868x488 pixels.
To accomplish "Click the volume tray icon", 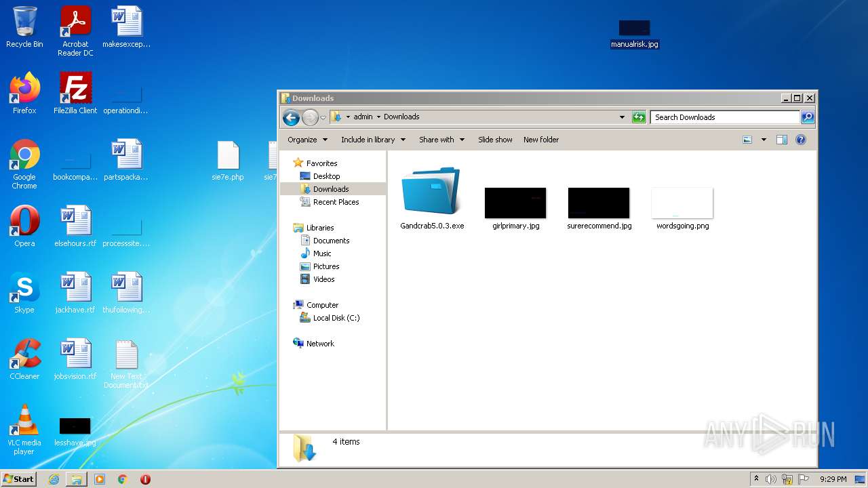I will click(x=771, y=479).
